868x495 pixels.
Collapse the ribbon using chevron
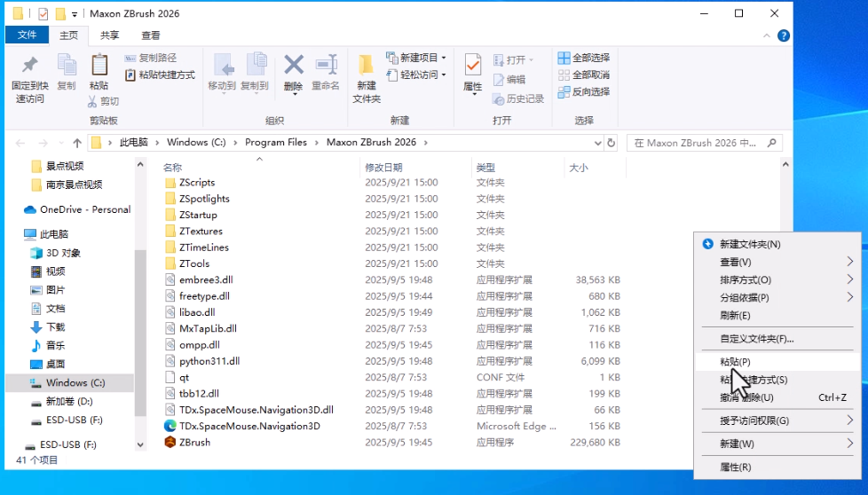(766, 36)
